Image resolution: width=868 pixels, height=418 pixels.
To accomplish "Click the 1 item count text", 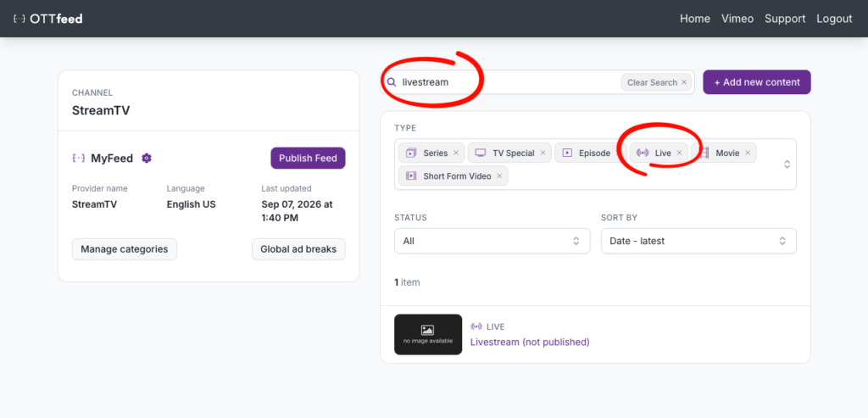I will coord(407,282).
